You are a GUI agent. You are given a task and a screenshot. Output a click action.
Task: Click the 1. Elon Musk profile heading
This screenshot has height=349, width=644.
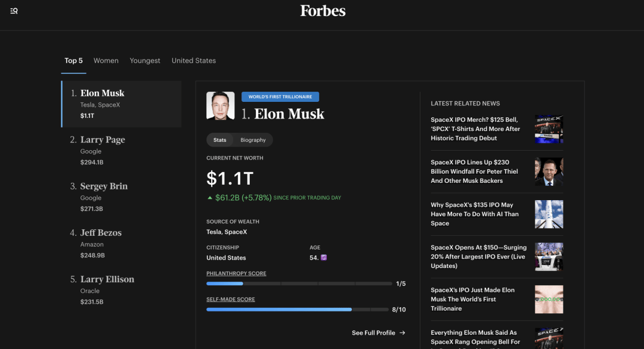(x=283, y=114)
